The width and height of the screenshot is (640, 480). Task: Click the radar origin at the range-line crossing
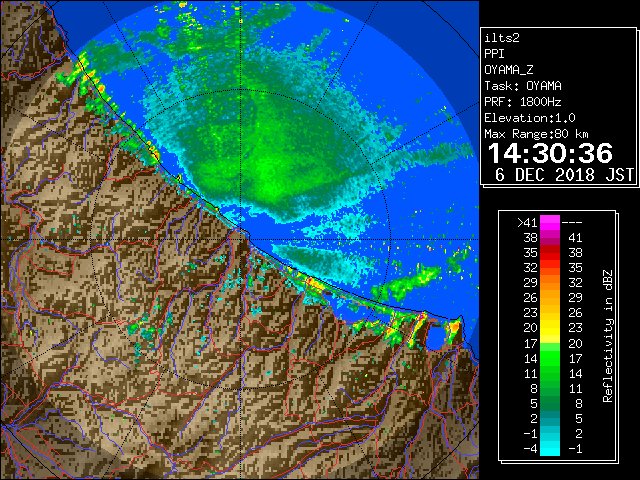(x=241, y=239)
